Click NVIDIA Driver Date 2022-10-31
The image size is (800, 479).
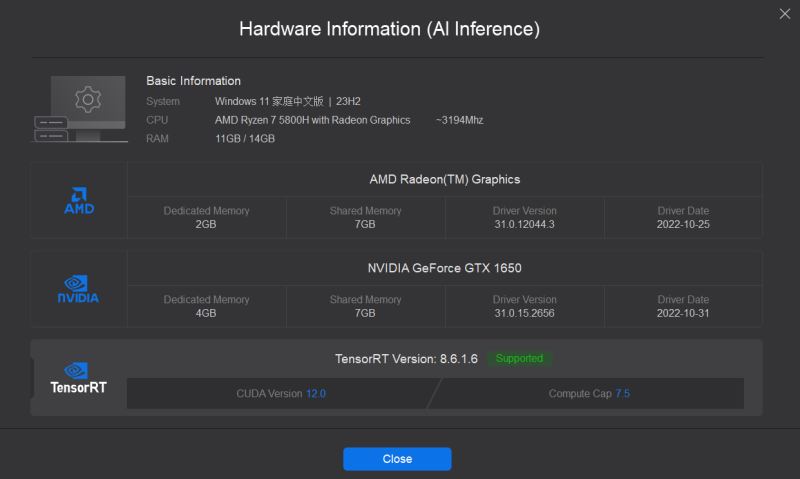point(683,313)
